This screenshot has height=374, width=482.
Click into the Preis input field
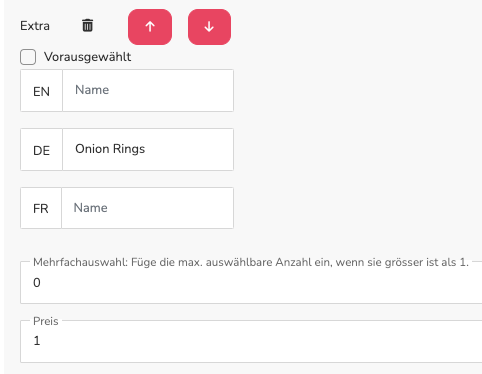coord(251,341)
